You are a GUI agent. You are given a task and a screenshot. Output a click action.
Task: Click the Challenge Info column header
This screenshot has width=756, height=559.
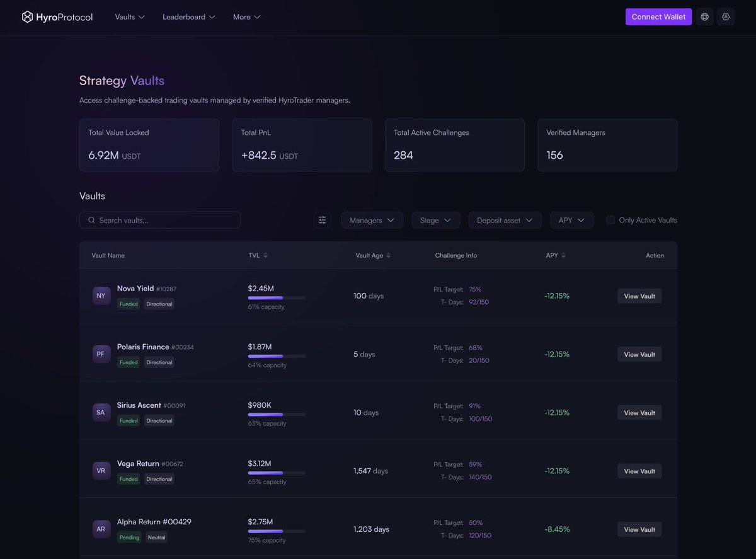(456, 255)
